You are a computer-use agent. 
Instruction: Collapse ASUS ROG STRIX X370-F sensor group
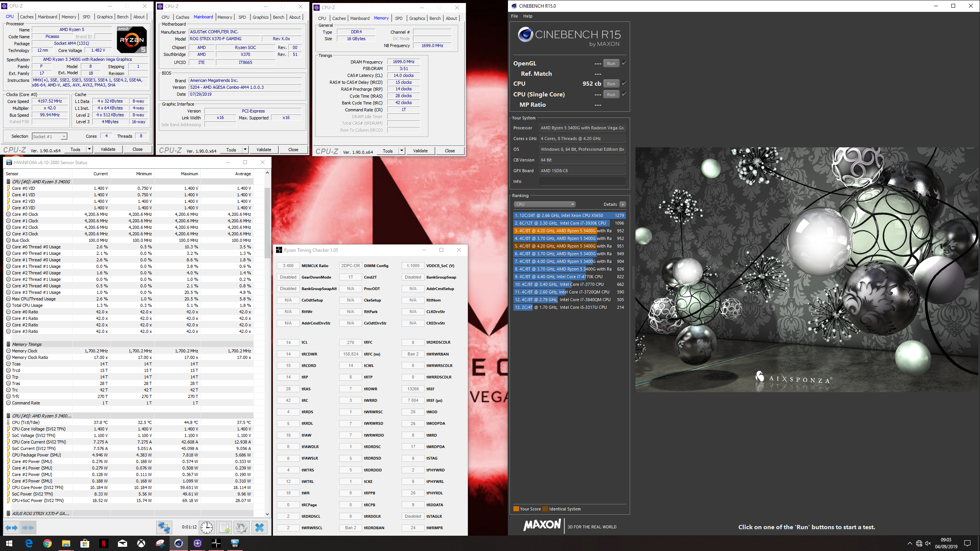9,514
